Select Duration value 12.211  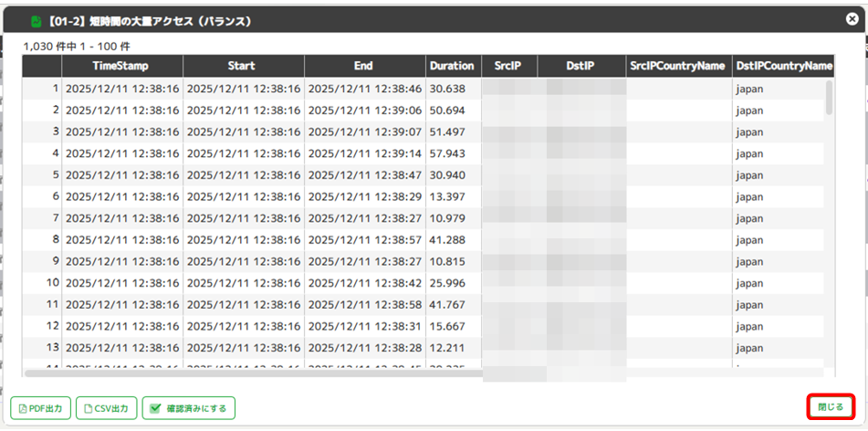pos(447,348)
